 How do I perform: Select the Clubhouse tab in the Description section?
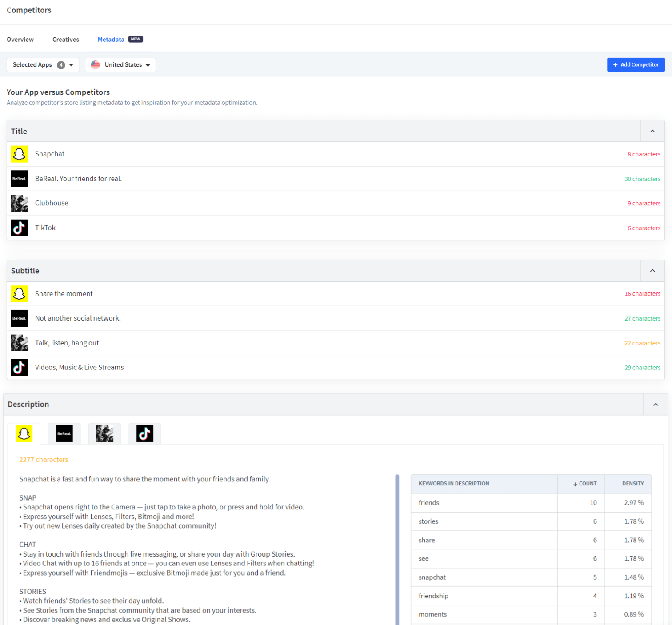click(104, 433)
